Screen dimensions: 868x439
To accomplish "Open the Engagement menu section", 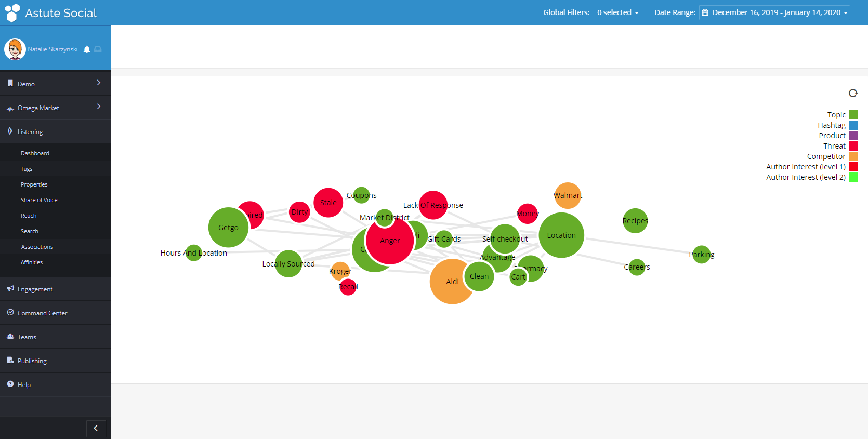I will 56,289.
